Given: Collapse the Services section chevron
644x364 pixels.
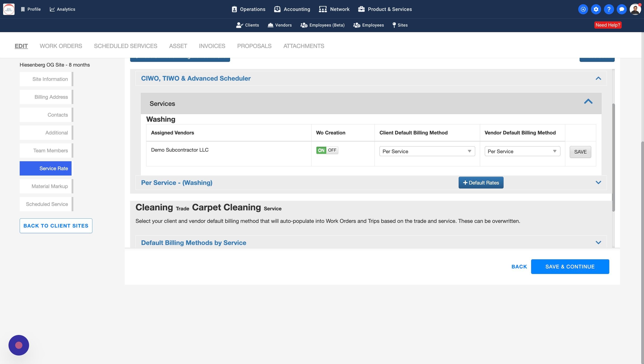Looking at the screenshot, I should [x=588, y=102].
